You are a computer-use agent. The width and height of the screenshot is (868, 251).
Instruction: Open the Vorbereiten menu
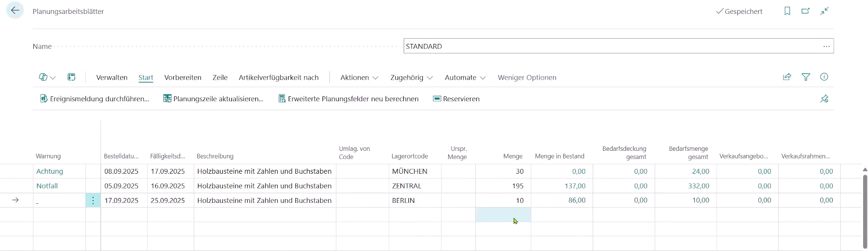183,77
